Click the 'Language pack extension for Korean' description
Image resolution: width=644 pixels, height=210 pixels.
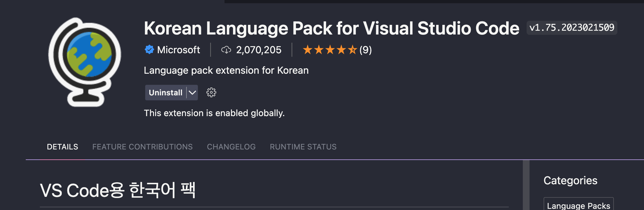[226, 70]
